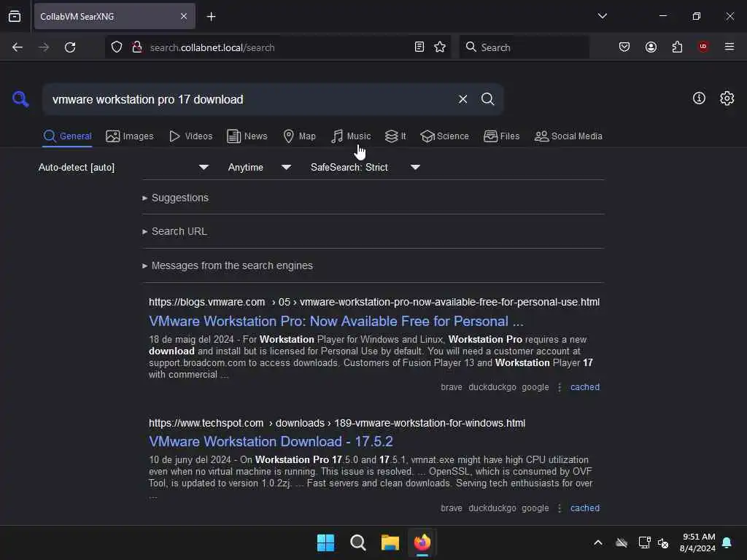Open tracking protection shield icon

pos(117,47)
